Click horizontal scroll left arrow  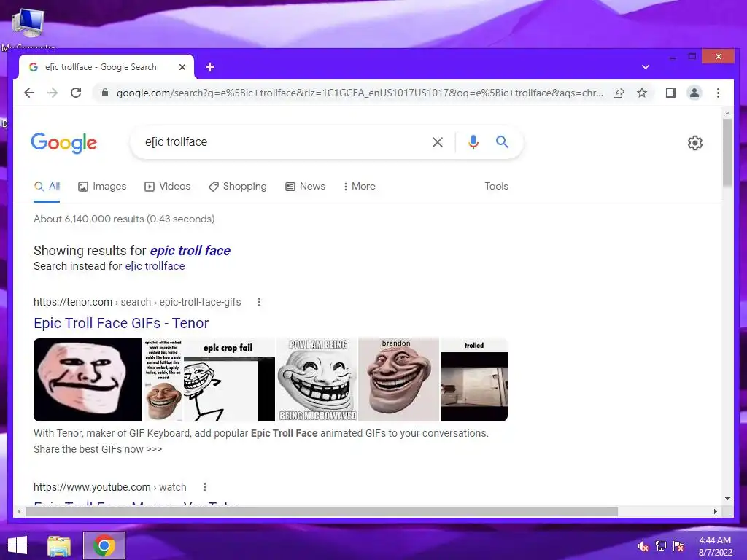pyautogui.click(x=19, y=511)
